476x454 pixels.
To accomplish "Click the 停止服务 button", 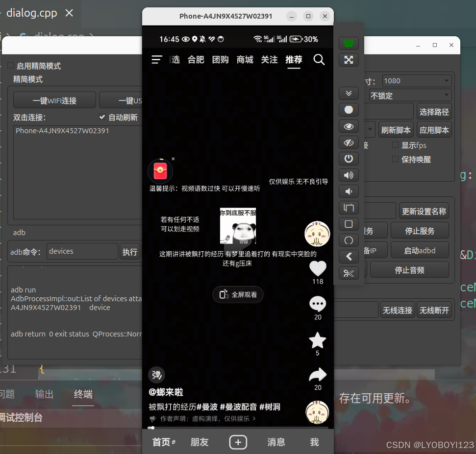I will coord(420,231).
